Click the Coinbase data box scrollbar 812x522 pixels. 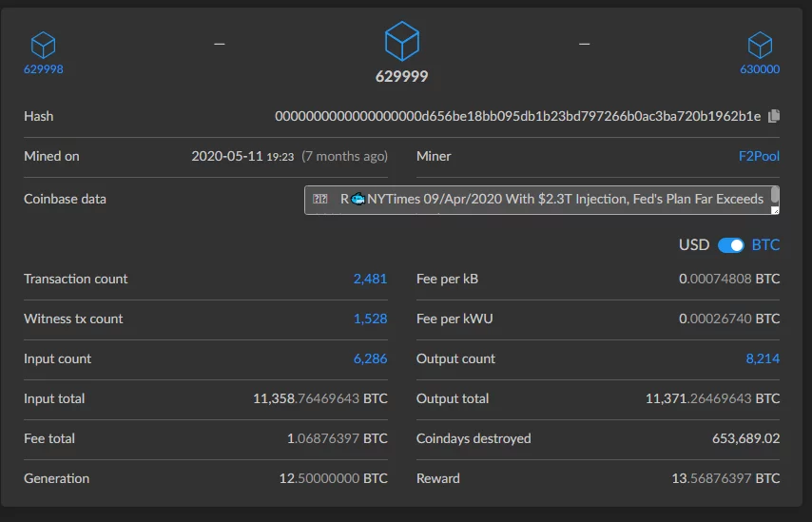point(775,196)
